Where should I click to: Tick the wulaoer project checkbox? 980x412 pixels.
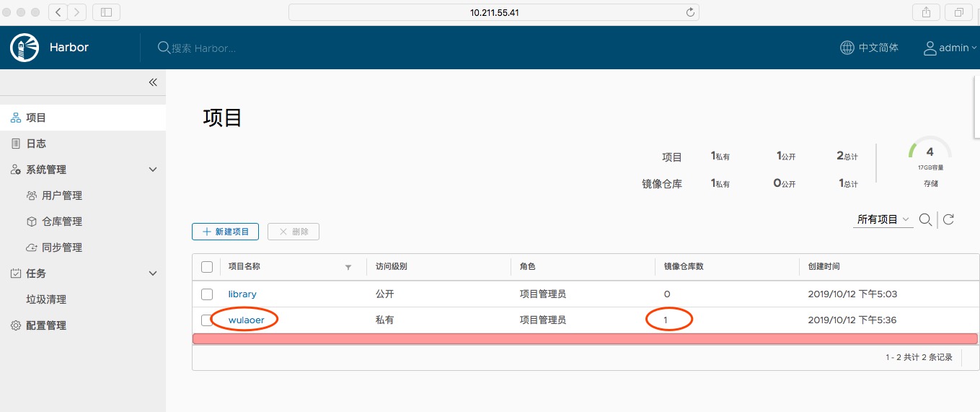coord(207,320)
